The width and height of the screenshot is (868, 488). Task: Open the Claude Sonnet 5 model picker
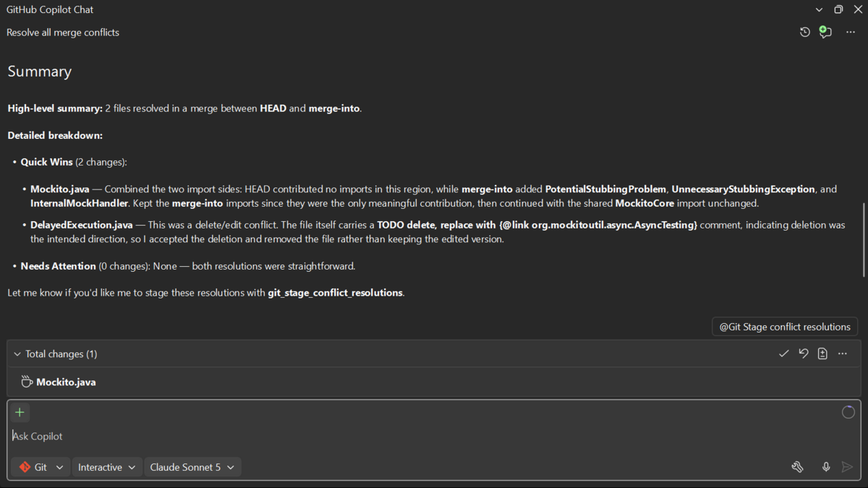192,467
